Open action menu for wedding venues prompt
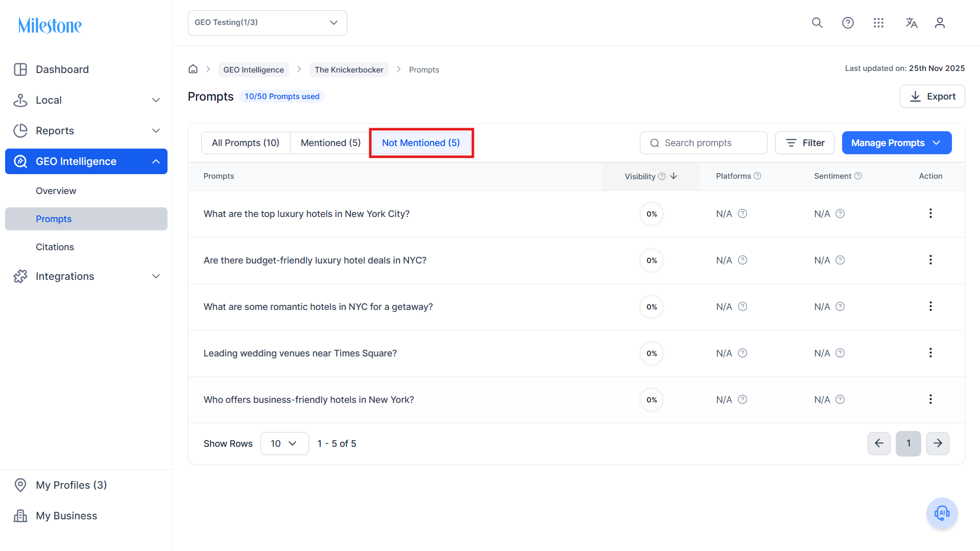Viewport: 980px width, 551px height. tap(930, 353)
